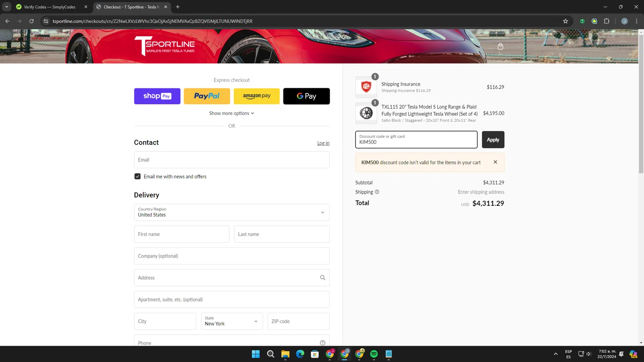Screen dimensions: 644x362
Task: Open Microsoft Store from taskbar
Action: (315, 354)
